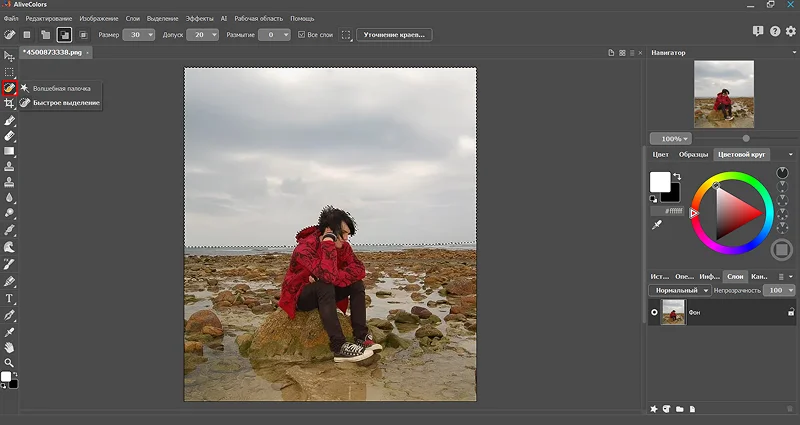Switch to the Кан... channels tab
This screenshot has width=800, height=425.
tap(759, 276)
